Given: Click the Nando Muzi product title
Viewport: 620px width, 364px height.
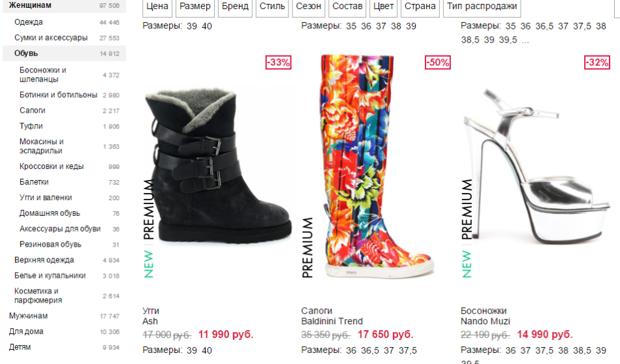Looking at the screenshot, I should click(x=485, y=322).
